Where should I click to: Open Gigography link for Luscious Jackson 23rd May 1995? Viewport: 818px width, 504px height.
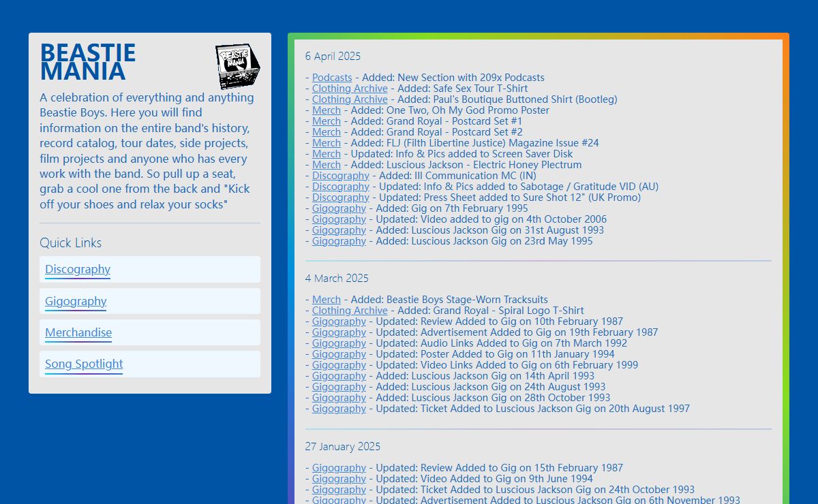[339, 241]
